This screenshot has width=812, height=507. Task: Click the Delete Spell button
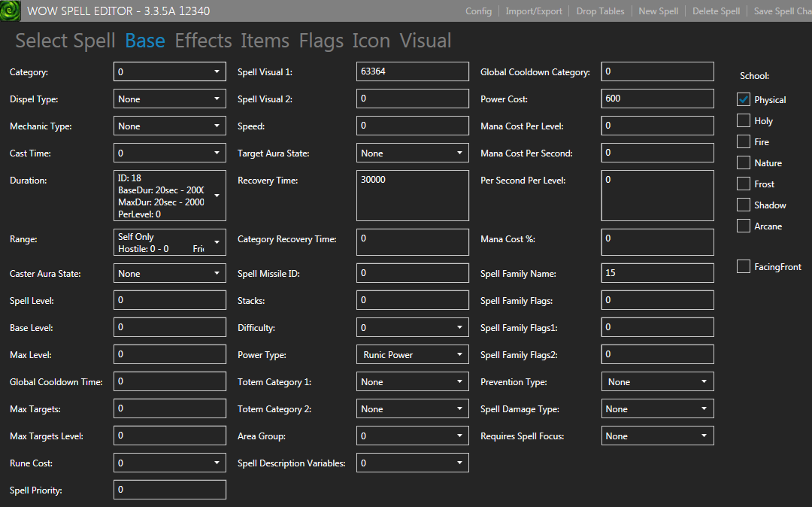[716, 11]
